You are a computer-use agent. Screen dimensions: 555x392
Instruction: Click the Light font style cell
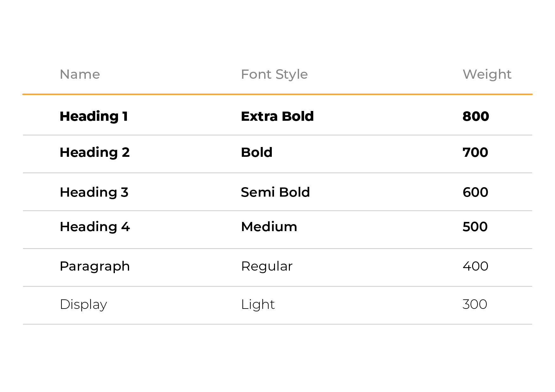tap(258, 305)
